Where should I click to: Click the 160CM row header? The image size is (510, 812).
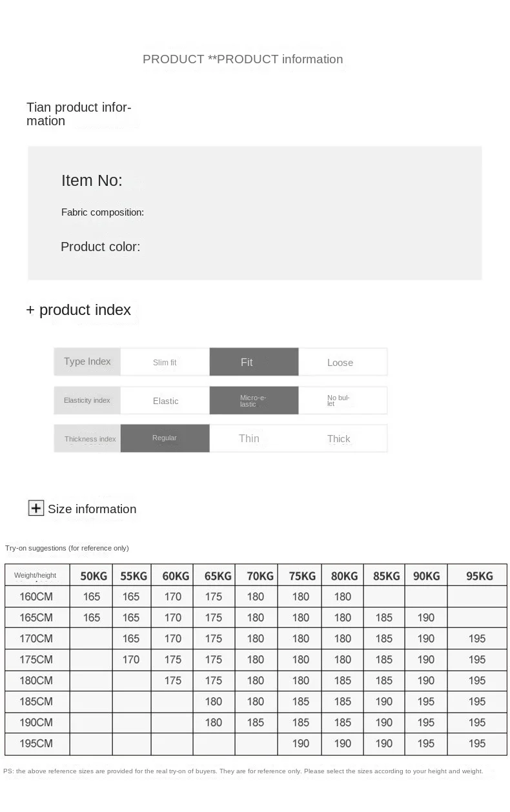click(x=37, y=596)
